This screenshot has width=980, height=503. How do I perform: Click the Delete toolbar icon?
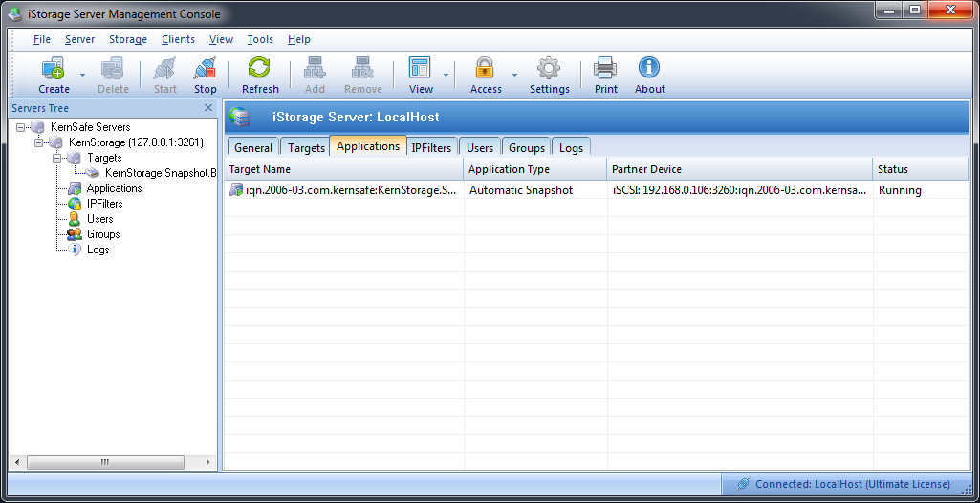coord(113,68)
